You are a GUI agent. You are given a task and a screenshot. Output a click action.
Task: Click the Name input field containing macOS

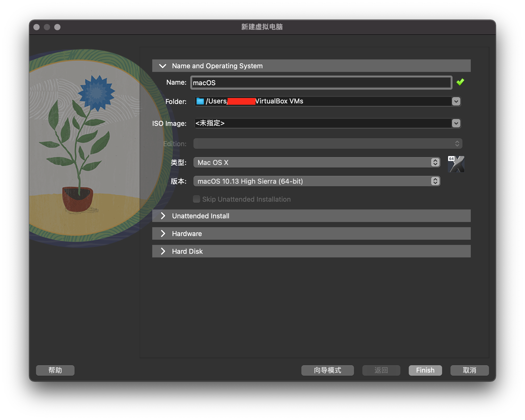pos(321,83)
